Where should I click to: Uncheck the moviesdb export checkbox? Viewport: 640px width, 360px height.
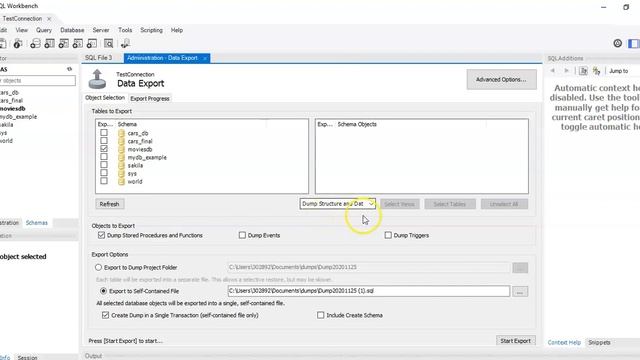[x=104, y=149]
